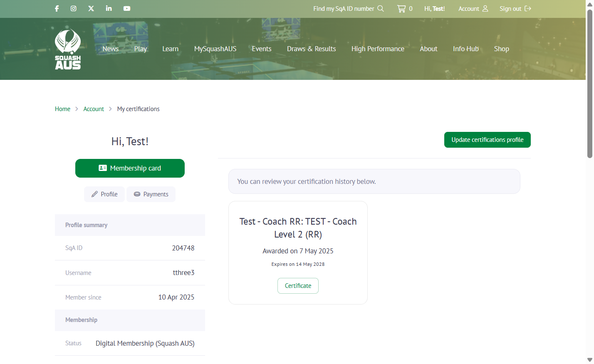
Task: Click the SqA ID value 204748
Action: [183, 248]
